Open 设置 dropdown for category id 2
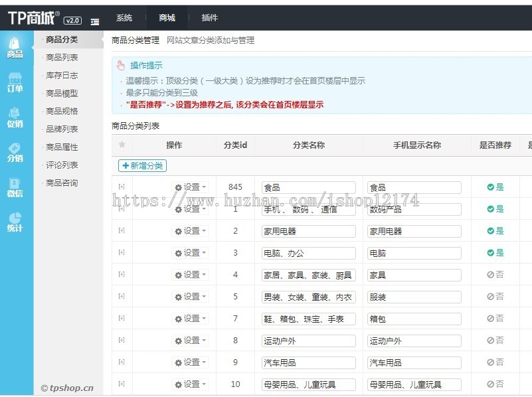Image resolution: width=532 pixels, height=397 pixels. (191, 231)
